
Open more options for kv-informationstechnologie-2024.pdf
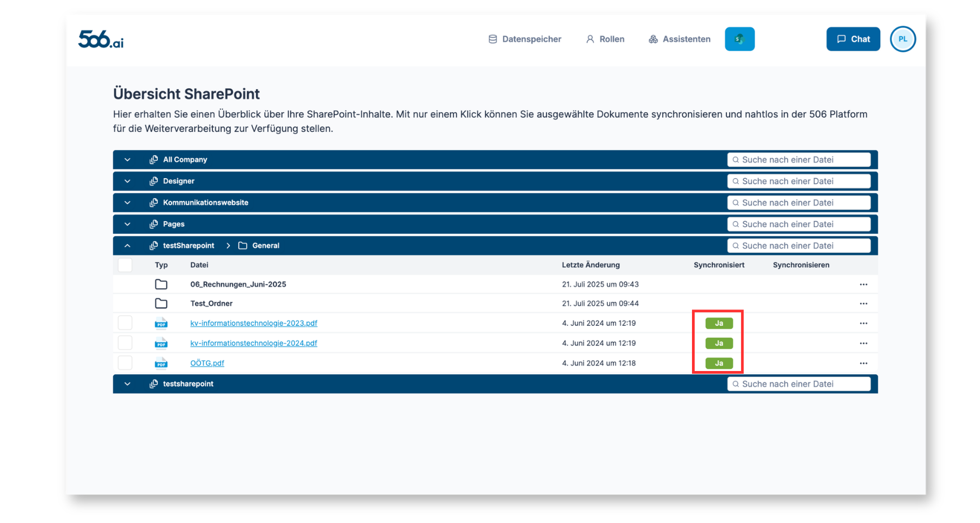click(863, 343)
